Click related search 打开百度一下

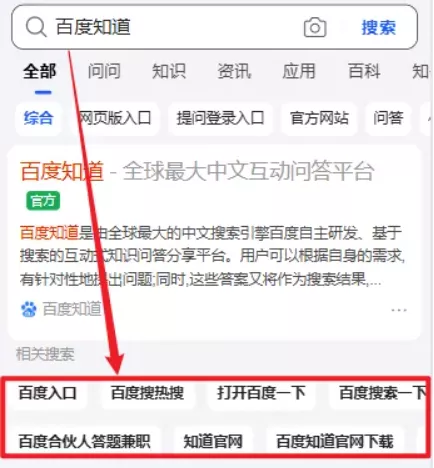click(261, 393)
